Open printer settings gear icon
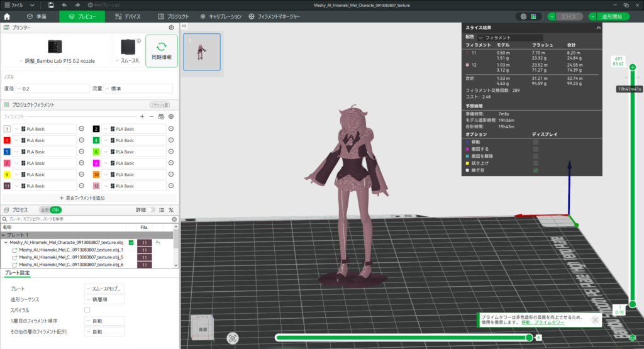 point(171,28)
